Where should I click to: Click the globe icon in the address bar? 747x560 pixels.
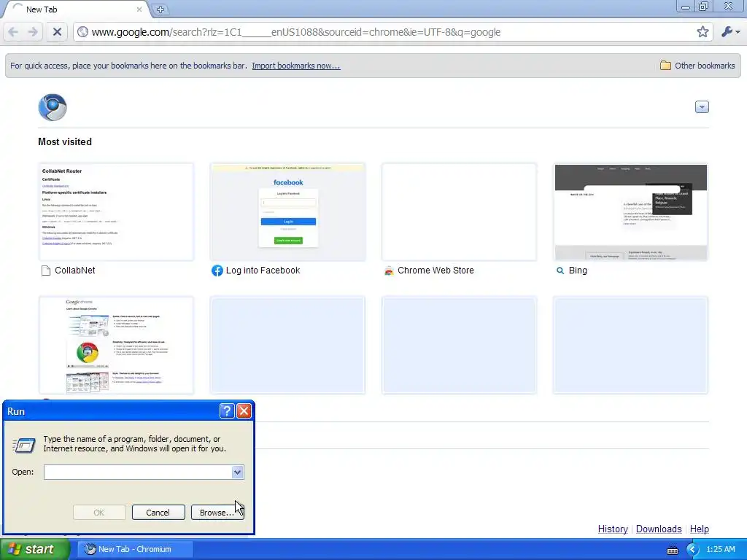pyautogui.click(x=83, y=32)
